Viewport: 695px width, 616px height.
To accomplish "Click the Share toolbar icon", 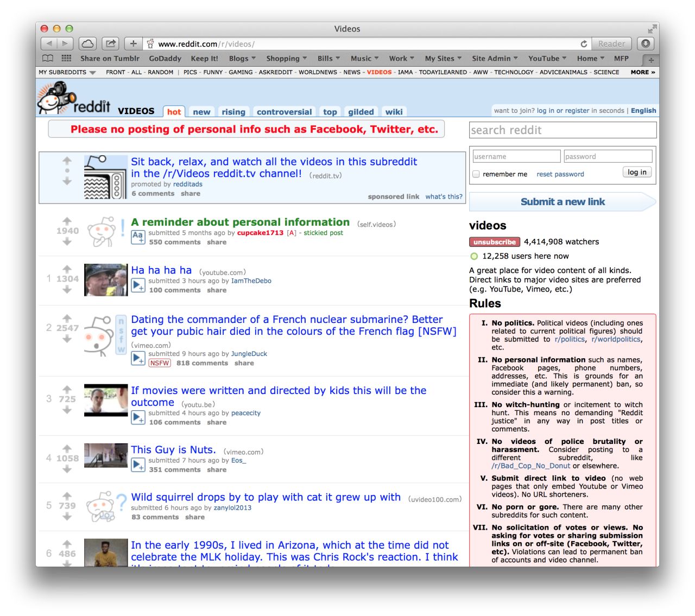I will coord(111,44).
